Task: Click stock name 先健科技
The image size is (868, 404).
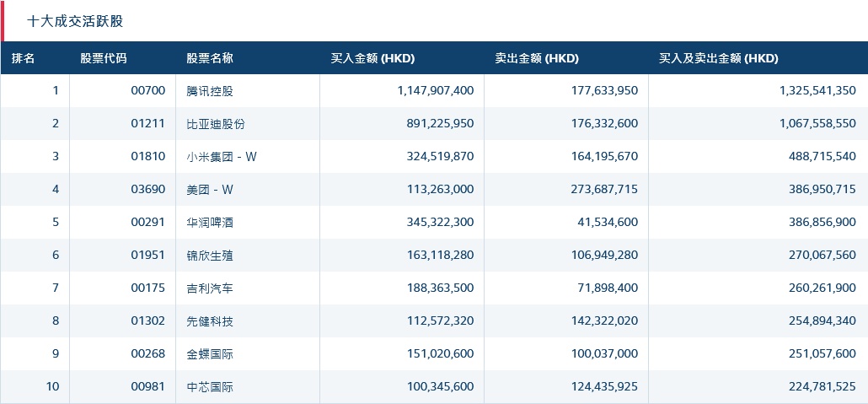Action: [x=210, y=321]
